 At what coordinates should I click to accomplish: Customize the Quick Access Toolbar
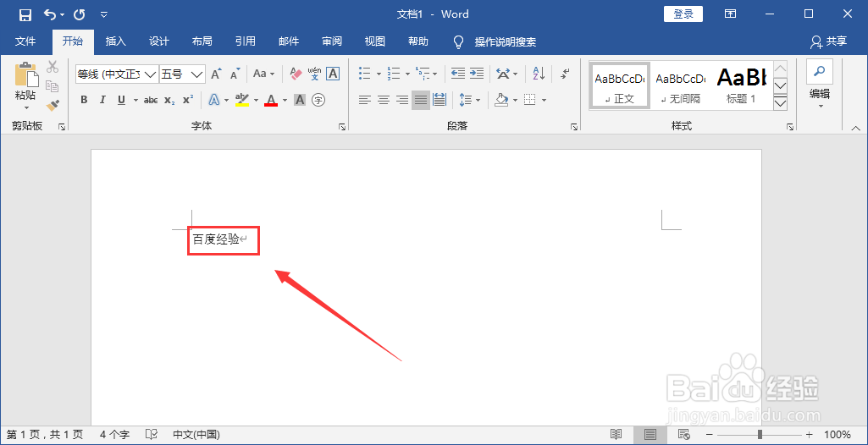coord(104,15)
